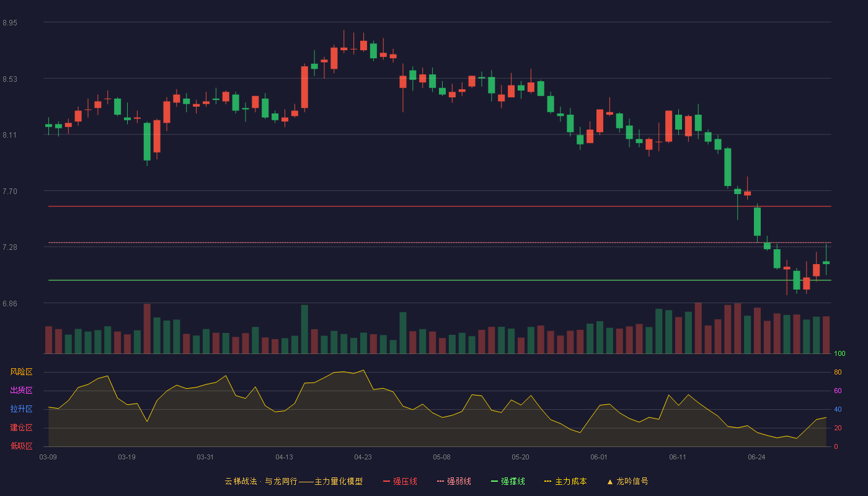
Task: Click the green 100 indicator axis value
Action: tap(839, 354)
